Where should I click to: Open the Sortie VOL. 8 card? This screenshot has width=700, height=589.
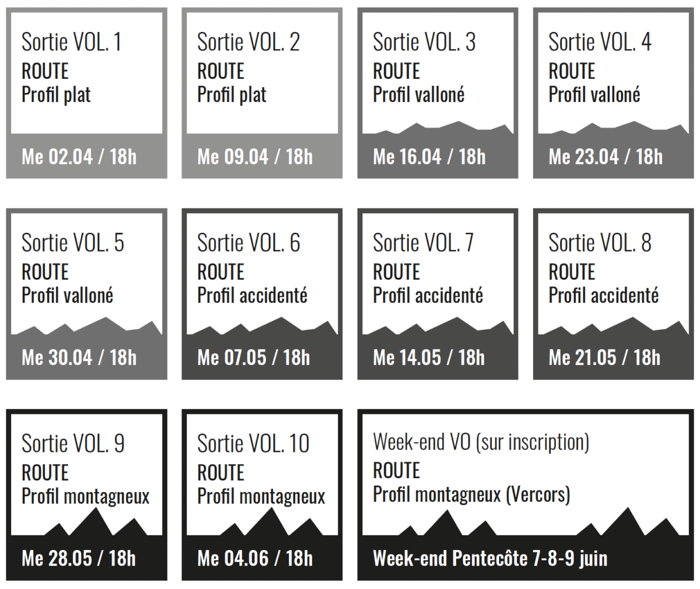[613, 294]
